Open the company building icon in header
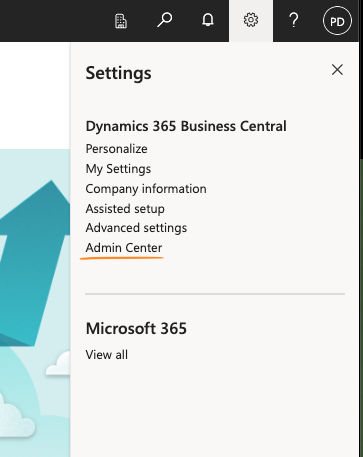The image size is (363, 457). coord(121,21)
